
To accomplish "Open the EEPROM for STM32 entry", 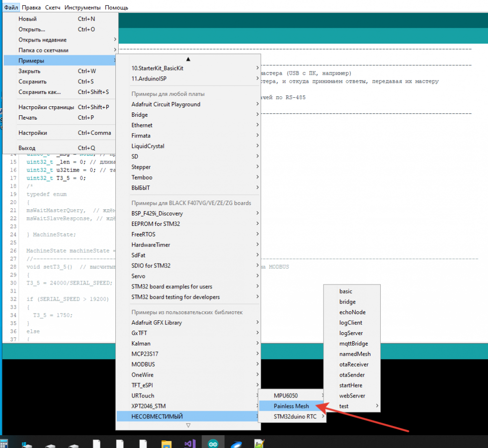I will coord(188,224).
